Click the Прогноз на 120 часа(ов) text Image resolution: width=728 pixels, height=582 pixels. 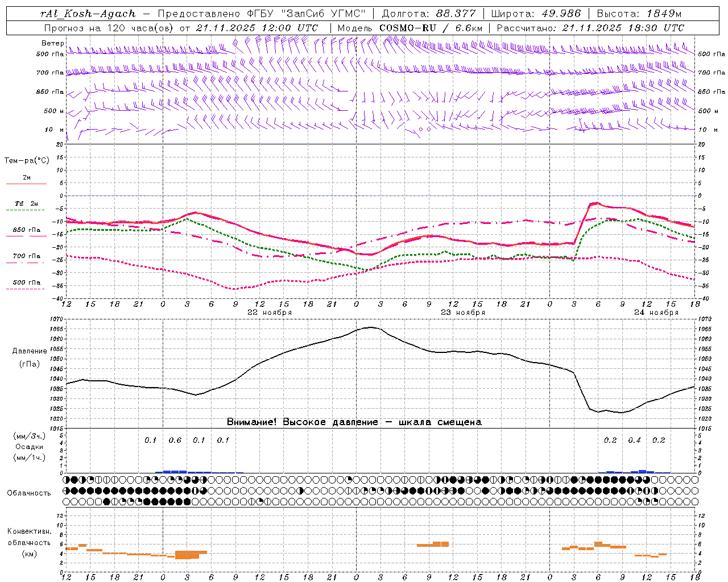pyautogui.click(x=109, y=28)
